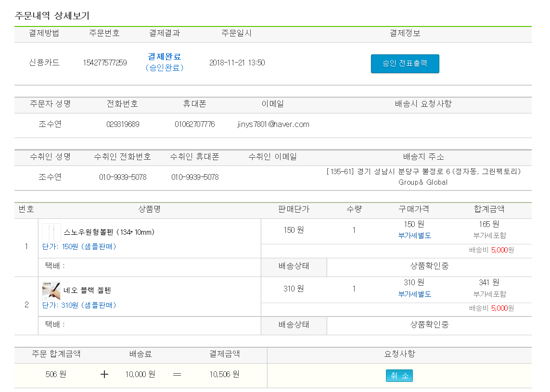Click the 주문내역 상세보기 page heading
This screenshot has height=392, width=550.
[x=52, y=16]
